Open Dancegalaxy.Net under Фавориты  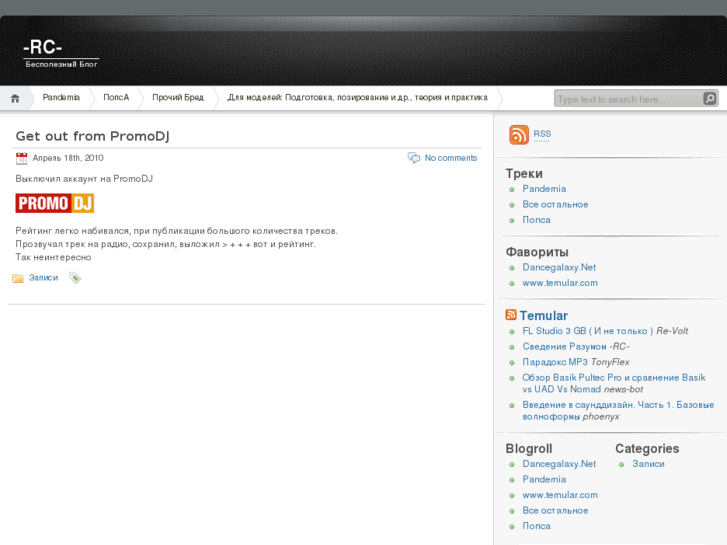tap(559, 267)
